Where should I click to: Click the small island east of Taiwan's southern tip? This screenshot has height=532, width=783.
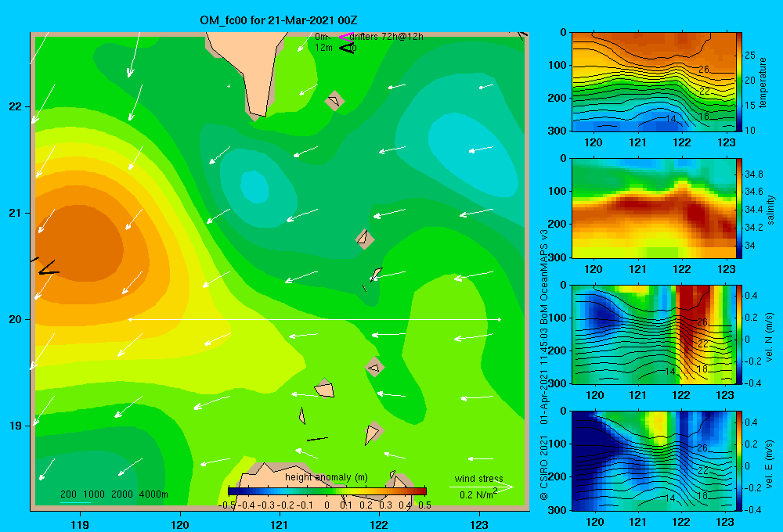(334, 101)
